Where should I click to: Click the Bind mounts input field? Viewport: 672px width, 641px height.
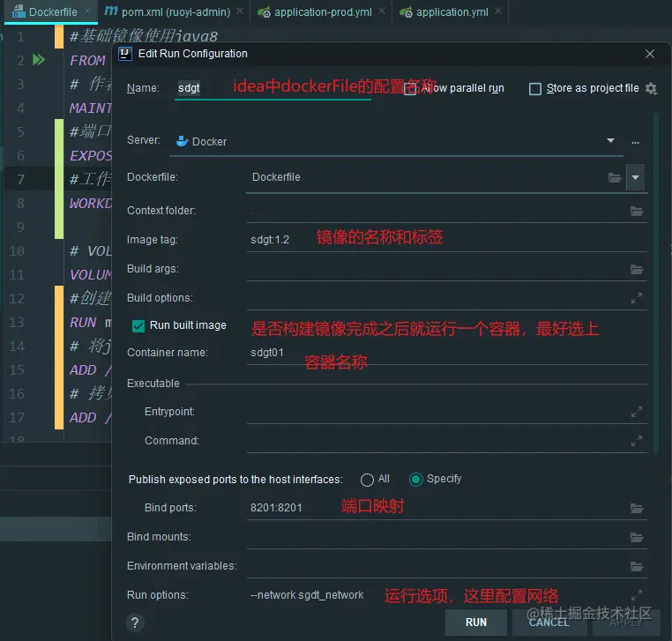click(437, 537)
